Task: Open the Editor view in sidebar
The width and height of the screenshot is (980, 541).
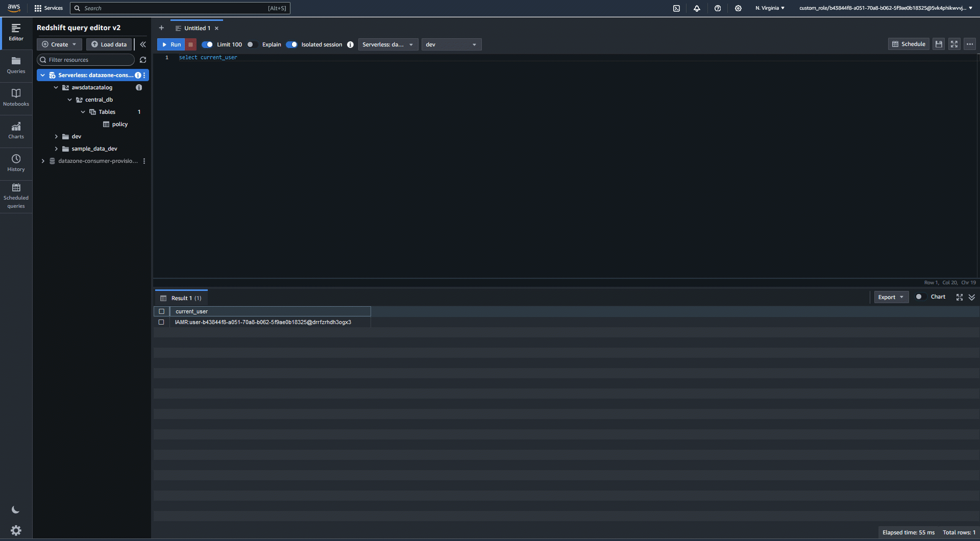Action: [x=16, y=33]
